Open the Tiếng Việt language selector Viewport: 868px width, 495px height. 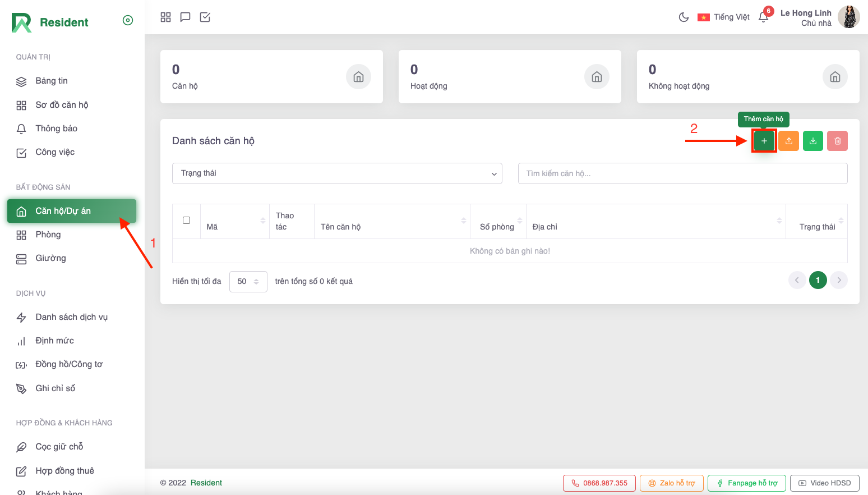(x=723, y=17)
